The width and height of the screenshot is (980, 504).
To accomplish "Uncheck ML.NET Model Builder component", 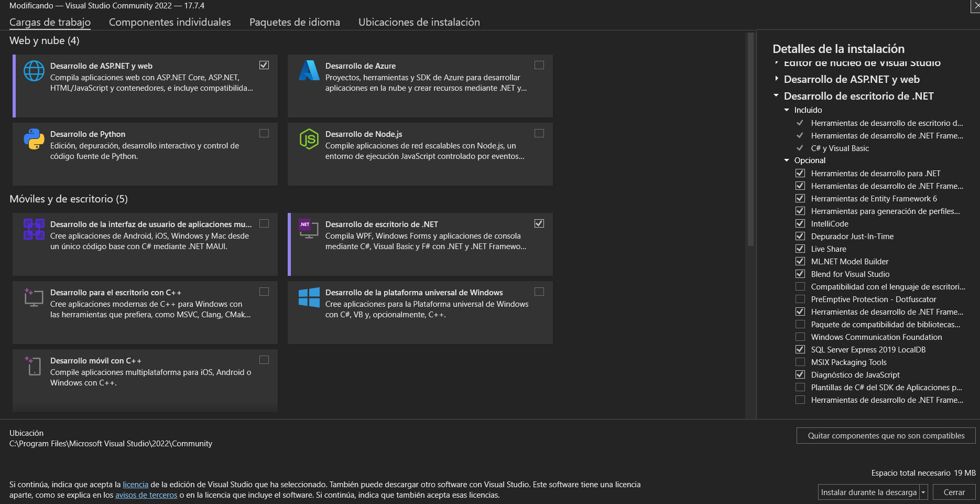I will 800,261.
